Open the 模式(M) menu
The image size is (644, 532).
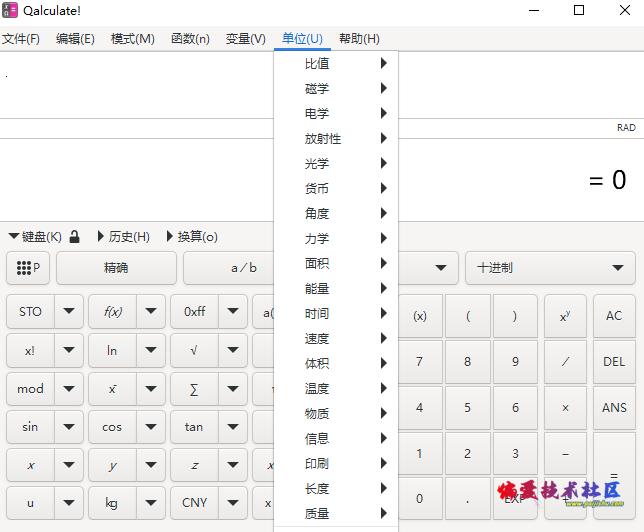[133, 39]
